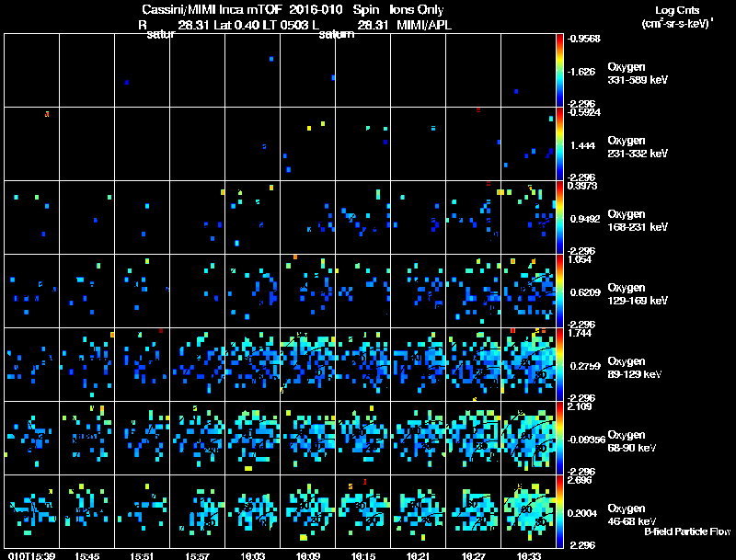Select the 16:33 panel in 231-332 keV row
The image size is (736, 560).
click(528, 144)
